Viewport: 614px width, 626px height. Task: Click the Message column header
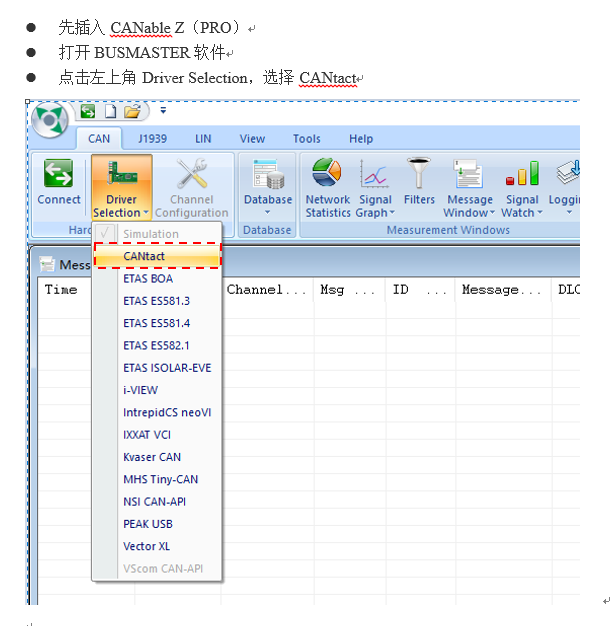(503, 289)
